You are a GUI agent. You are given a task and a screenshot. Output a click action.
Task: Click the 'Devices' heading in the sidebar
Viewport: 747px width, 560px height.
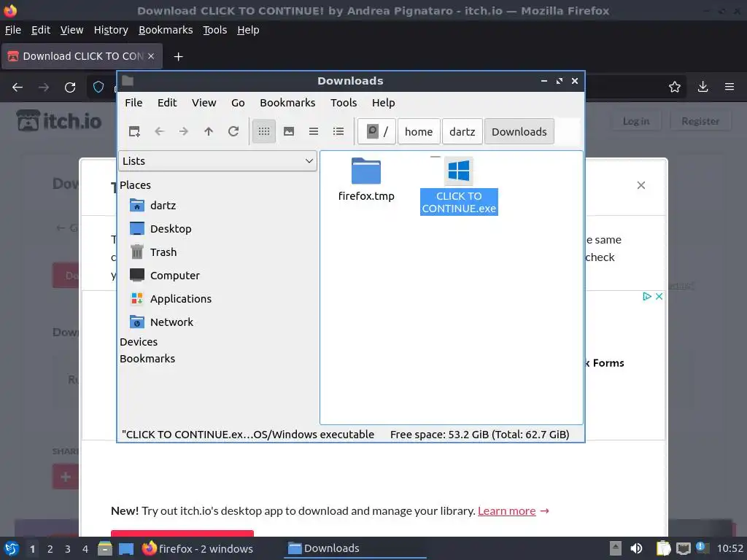[138, 342]
